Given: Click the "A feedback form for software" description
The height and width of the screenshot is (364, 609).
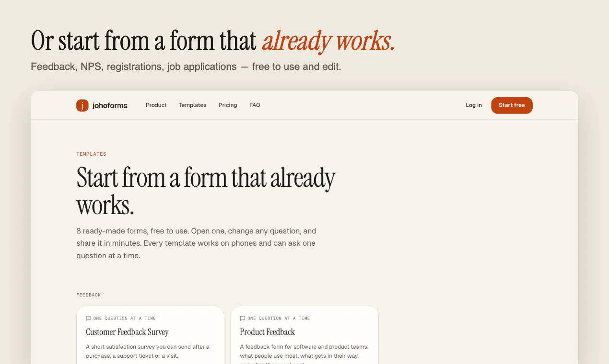Looking at the screenshot, I should coord(304,353).
